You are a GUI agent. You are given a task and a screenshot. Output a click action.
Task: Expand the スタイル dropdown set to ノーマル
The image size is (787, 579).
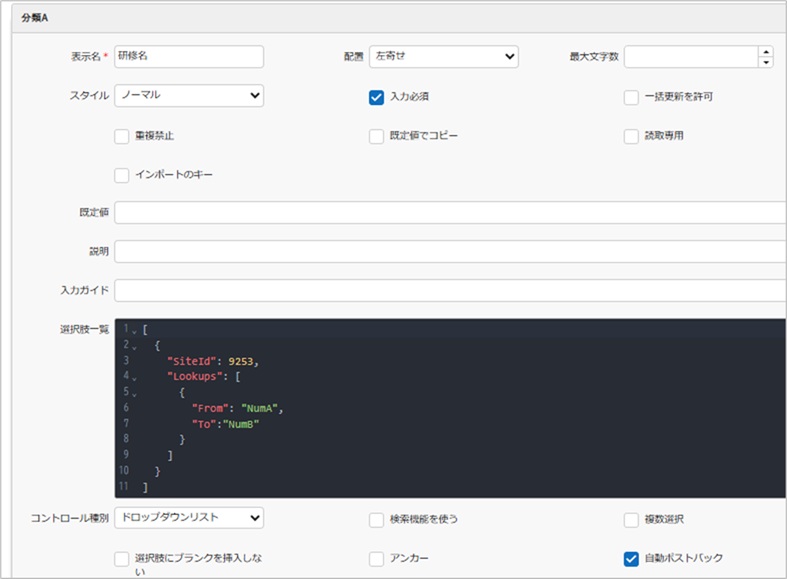[189, 96]
